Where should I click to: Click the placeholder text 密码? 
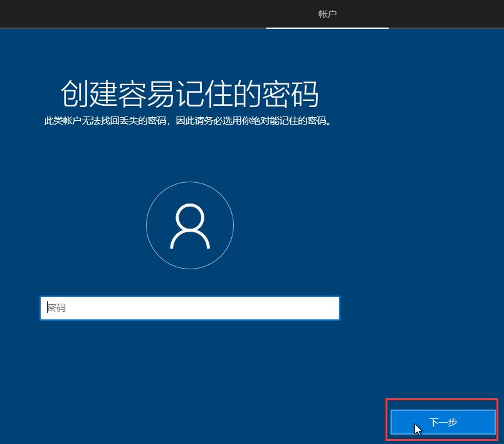click(56, 307)
